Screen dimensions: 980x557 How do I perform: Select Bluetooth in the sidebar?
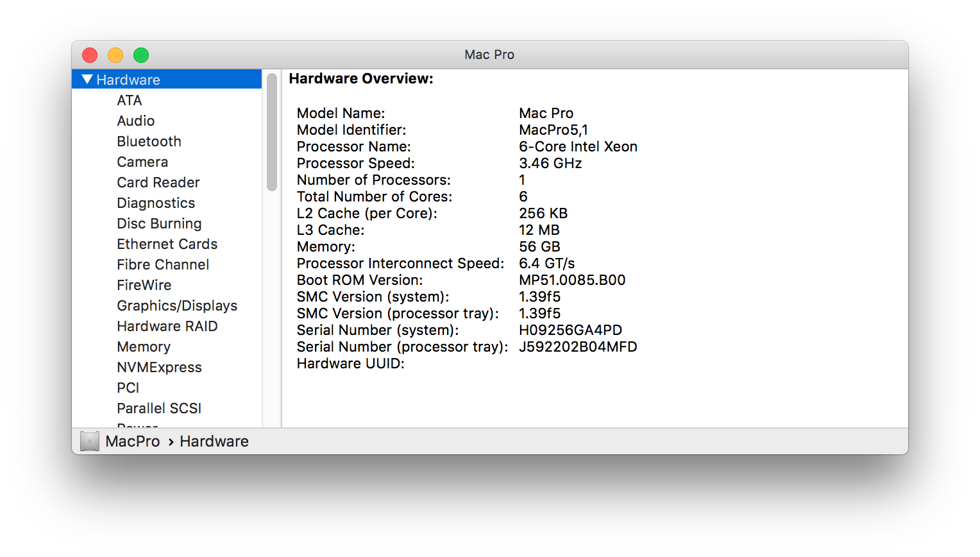pos(149,141)
